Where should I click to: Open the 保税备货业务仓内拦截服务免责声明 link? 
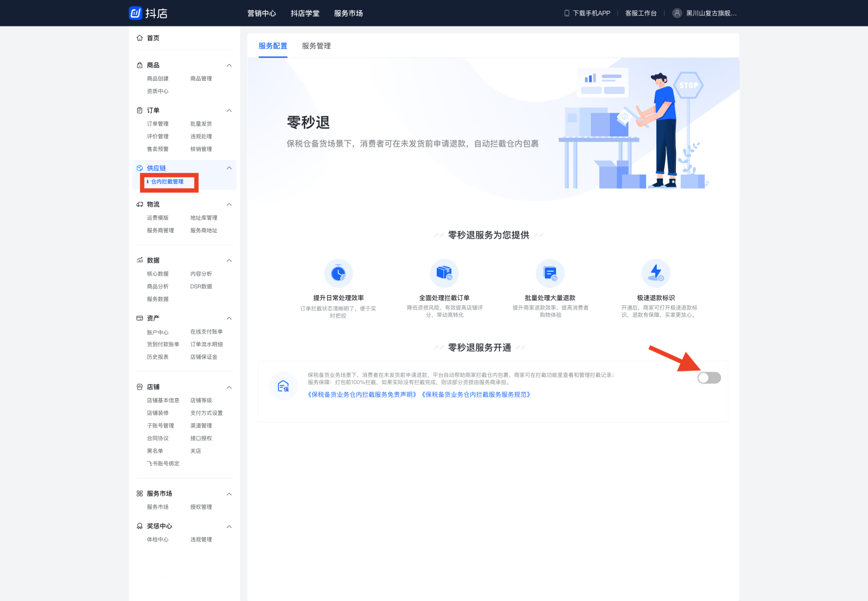point(362,395)
